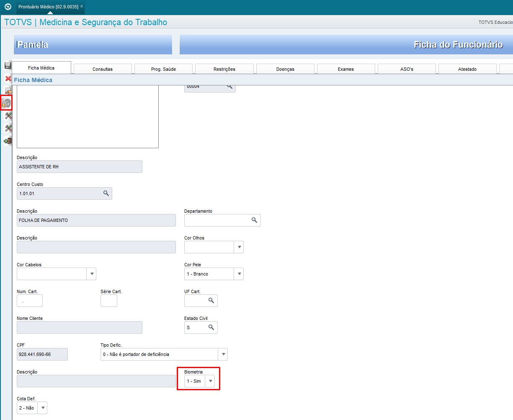Open the Cota Def. dropdown set to Não
This screenshot has height=420, width=513.
coord(43,408)
